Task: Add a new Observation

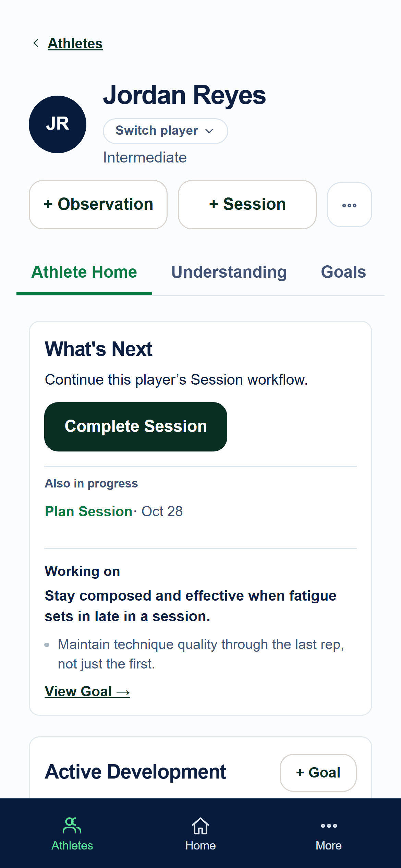Action: coord(98,205)
